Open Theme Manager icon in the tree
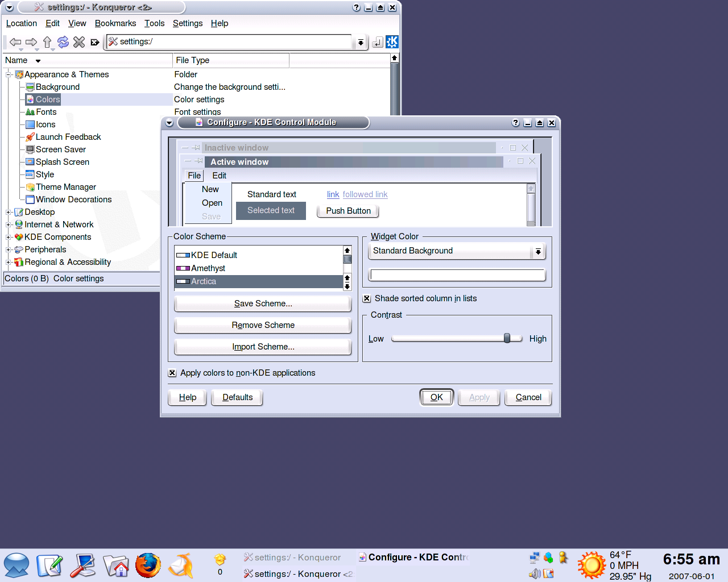The width and height of the screenshot is (728, 582). pyautogui.click(x=30, y=187)
